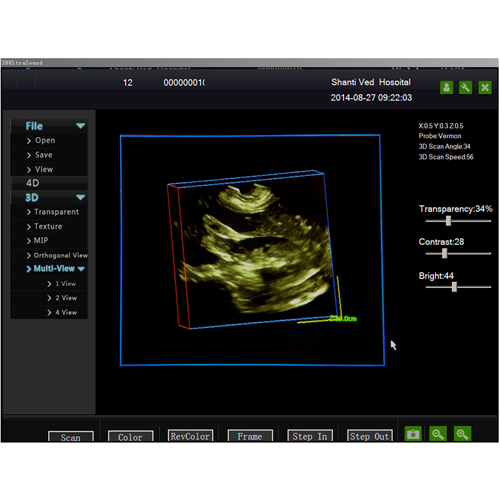Collapse the Multi-View dropdown arrow
Image resolution: width=500 pixels, height=500 pixels.
pos(81,269)
